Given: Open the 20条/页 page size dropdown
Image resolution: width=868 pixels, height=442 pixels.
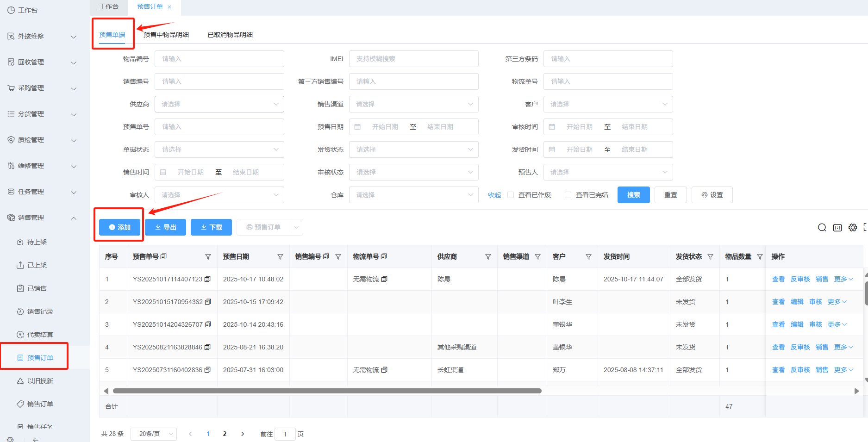Looking at the screenshot, I should coord(154,434).
